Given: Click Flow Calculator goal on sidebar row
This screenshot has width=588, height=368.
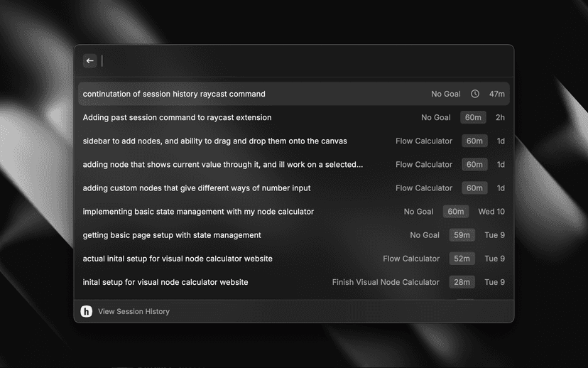Looking at the screenshot, I should pyautogui.click(x=424, y=141).
